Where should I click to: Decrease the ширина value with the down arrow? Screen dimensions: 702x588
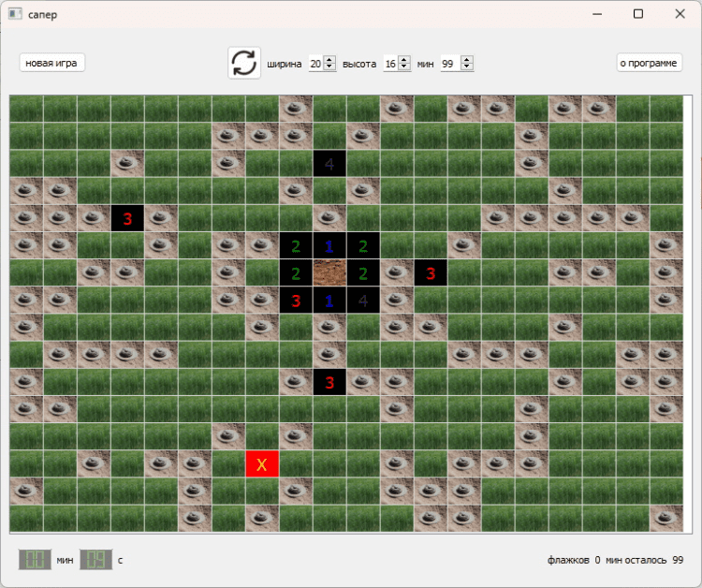[329, 67]
